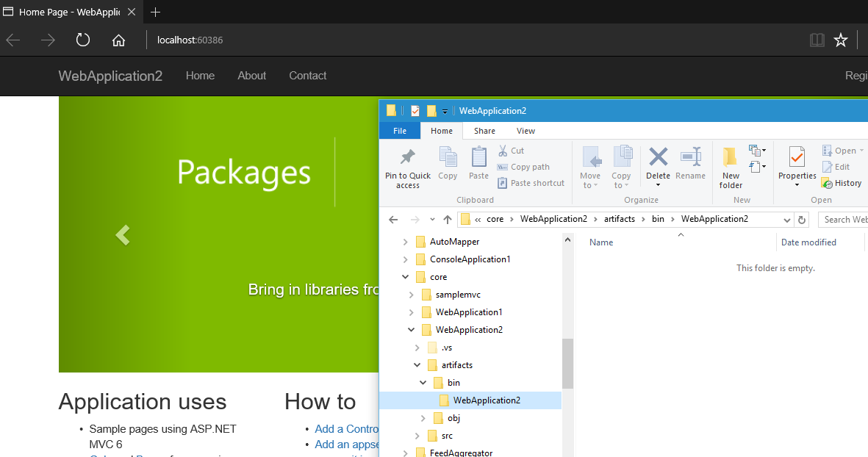Expand the obj folder node
The height and width of the screenshot is (457, 868).
coord(423,418)
